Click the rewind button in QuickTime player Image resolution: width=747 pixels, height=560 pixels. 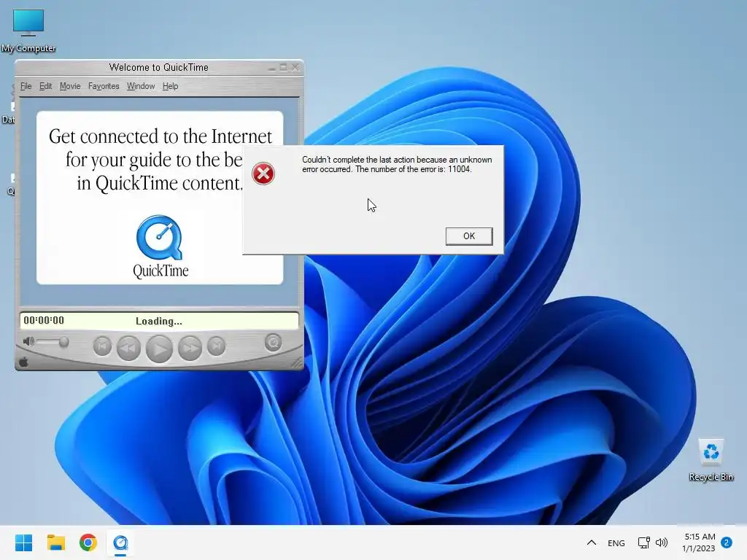tap(128, 348)
